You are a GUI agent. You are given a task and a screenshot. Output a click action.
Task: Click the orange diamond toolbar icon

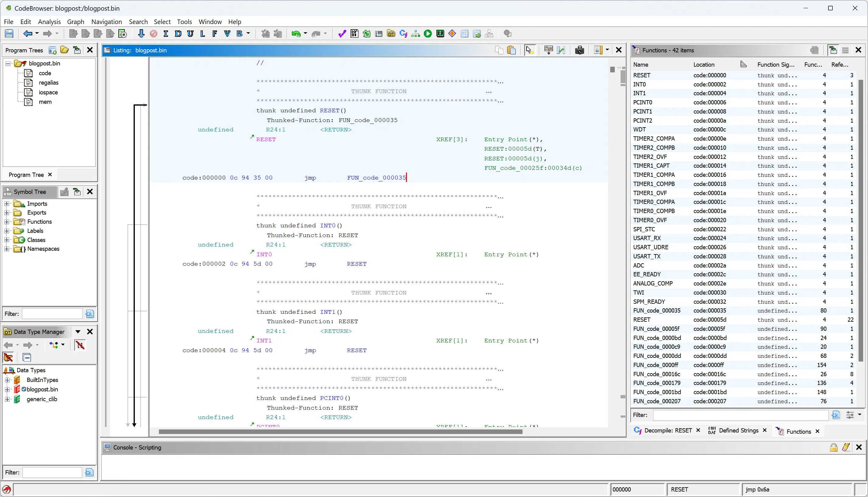452,33
